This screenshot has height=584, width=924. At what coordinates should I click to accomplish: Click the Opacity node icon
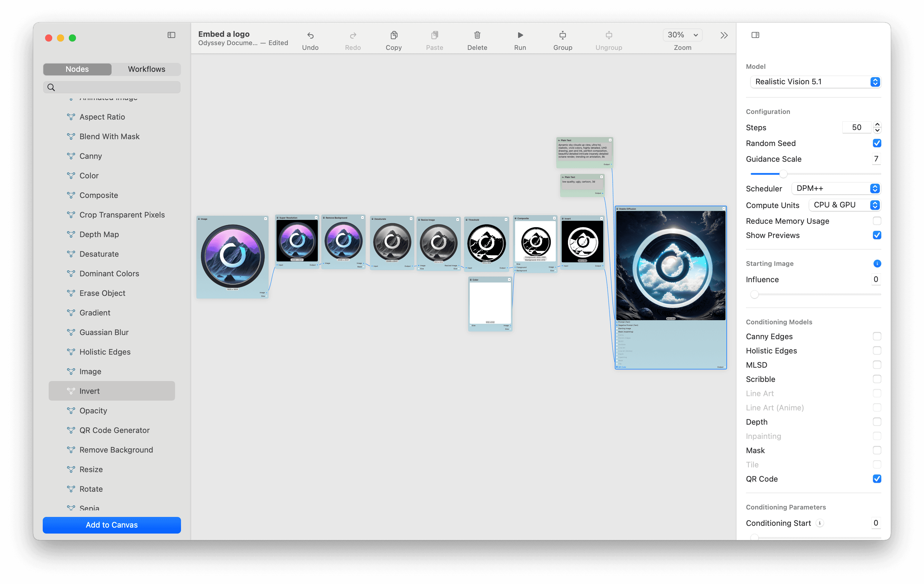71,410
